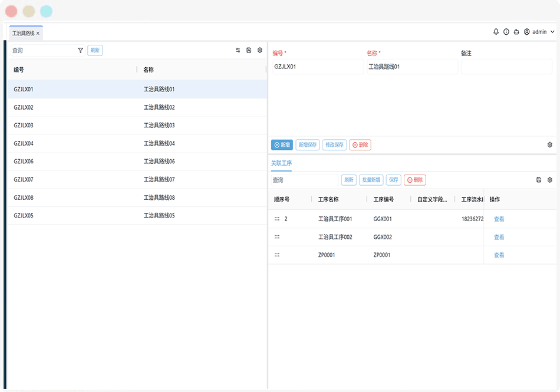Click the 工治具路线02 name cell

(x=159, y=107)
